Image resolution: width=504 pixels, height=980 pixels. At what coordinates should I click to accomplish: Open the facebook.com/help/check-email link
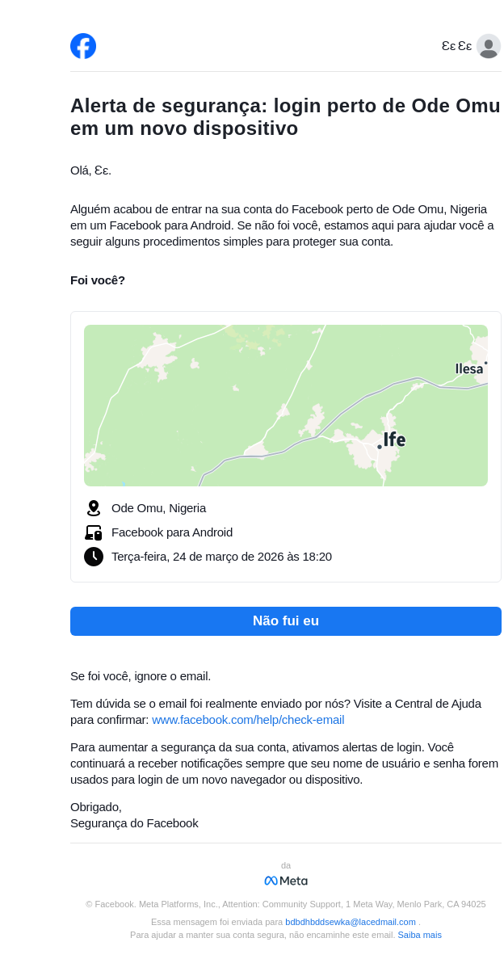pos(248,720)
